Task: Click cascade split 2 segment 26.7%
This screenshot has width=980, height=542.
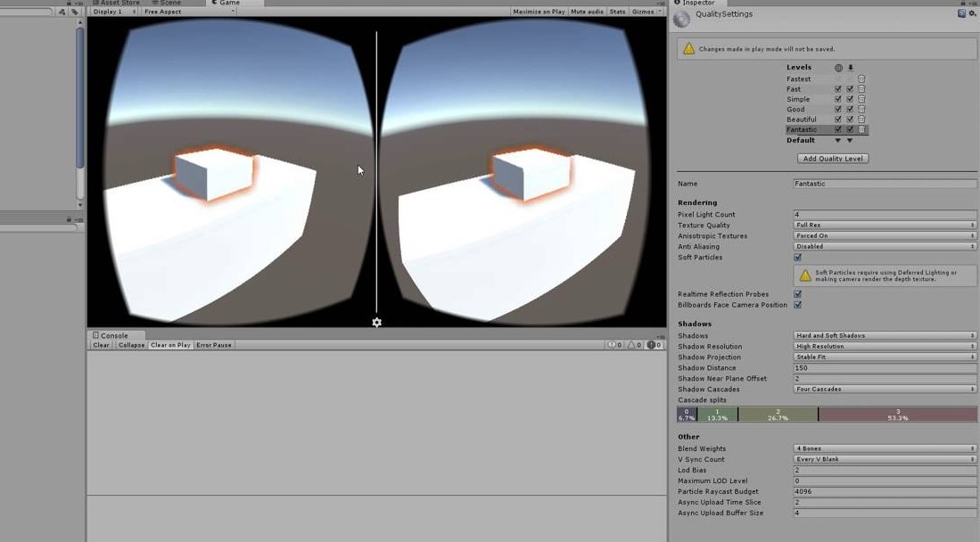Action: tap(778, 415)
